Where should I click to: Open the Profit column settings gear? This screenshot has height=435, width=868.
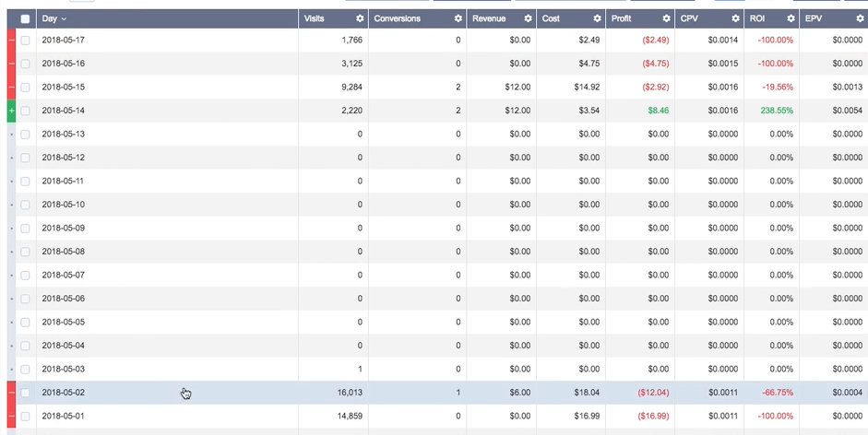point(666,18)
